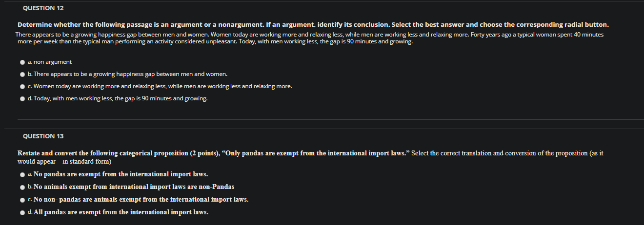The width and height of the screenshot is (644, 225).
Task: Select radio button for 'No non- pandas are animals'
Action: [22, 200]
